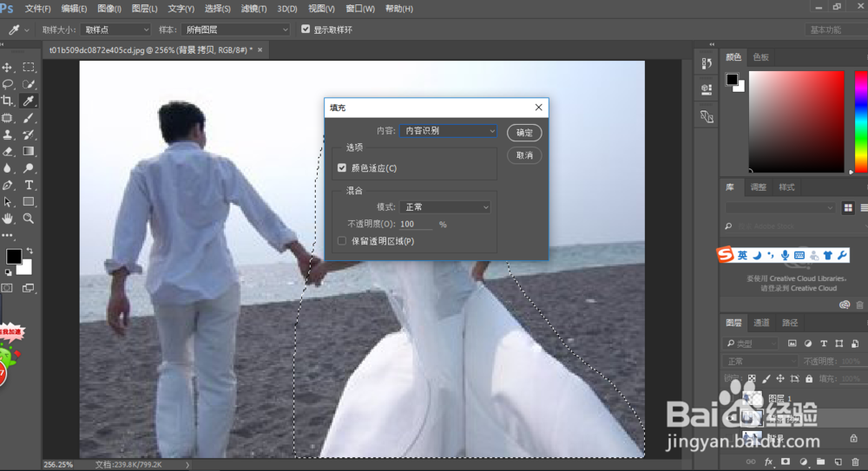The width and height of the screenshot is (868, 471).
Task: Click the delete layer trash icon
Action: pyautogui.click(x=855, y=461)
